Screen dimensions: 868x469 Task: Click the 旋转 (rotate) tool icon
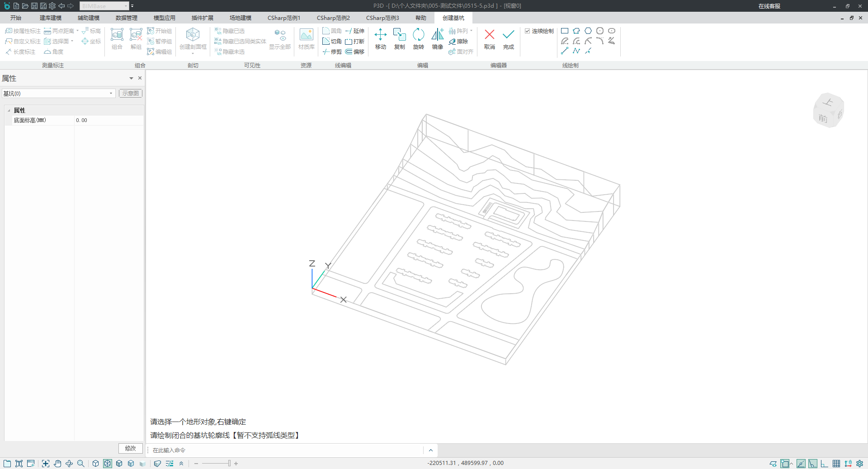418,35
